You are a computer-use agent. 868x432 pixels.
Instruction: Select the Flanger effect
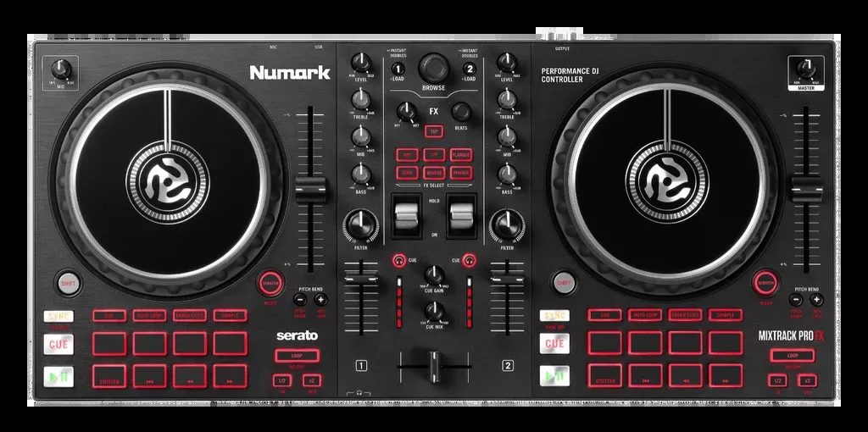pos(461,155)
